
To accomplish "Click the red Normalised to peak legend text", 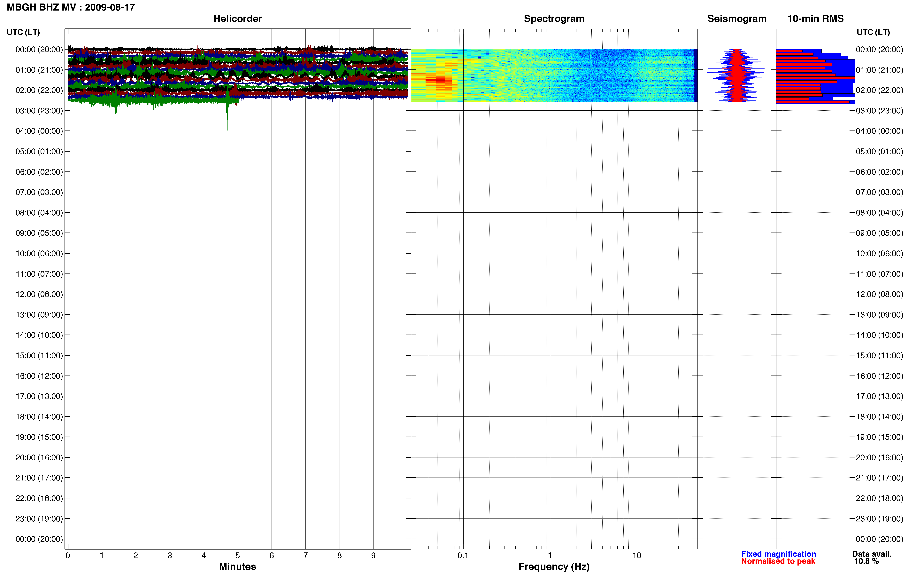I will click(778, 561).
